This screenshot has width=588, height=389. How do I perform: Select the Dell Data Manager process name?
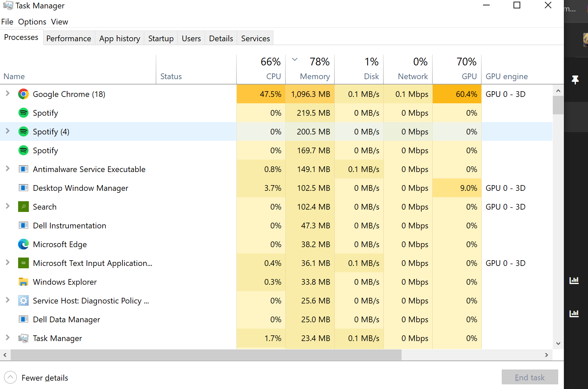tap(66, 320)
